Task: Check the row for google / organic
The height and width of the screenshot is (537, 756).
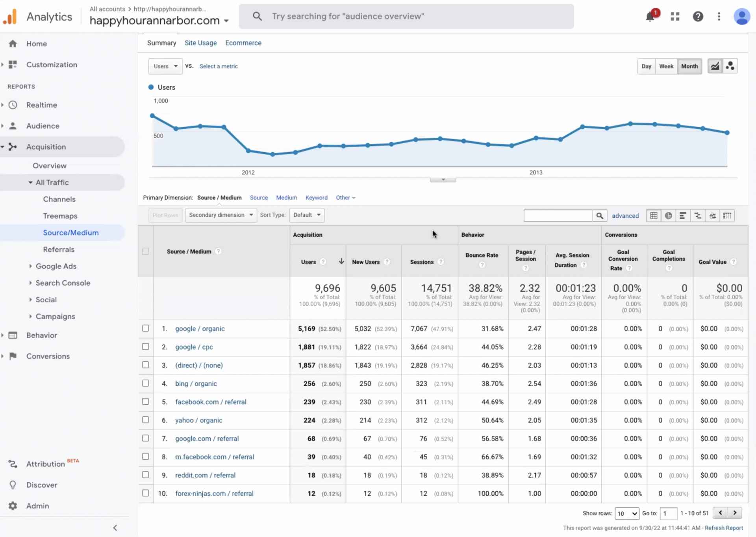Action: [145, 328]
